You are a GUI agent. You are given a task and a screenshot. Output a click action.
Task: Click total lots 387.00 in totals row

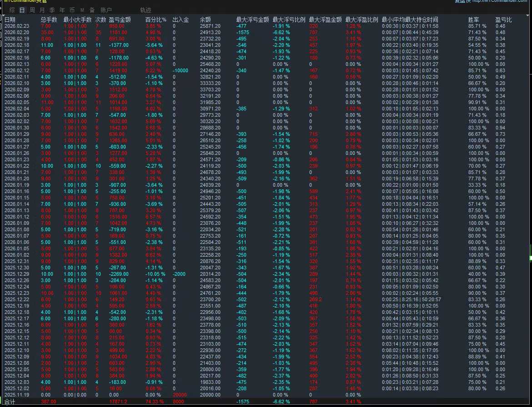(x=49, y=402)
